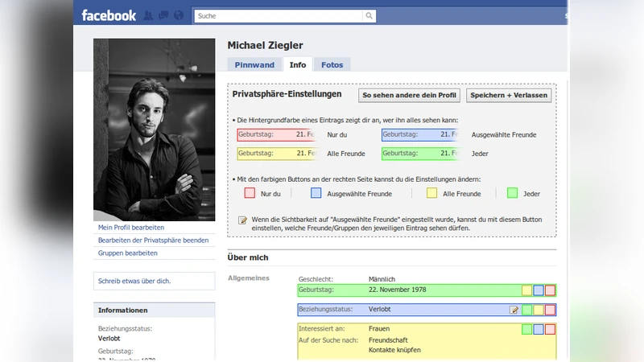Click "Gruppen bearbeiten" link
Image resolution: width=644 pixels, height=362 pixels.
point(128,253)
